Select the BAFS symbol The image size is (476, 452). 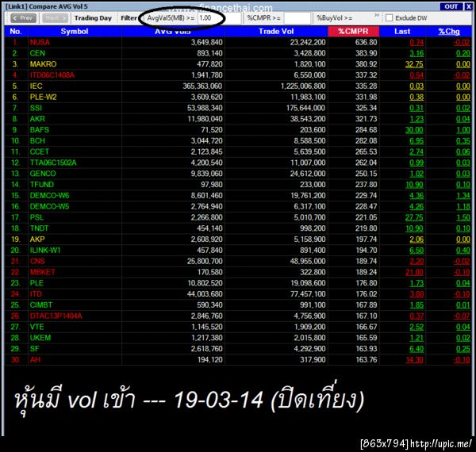tap(39, 130)
